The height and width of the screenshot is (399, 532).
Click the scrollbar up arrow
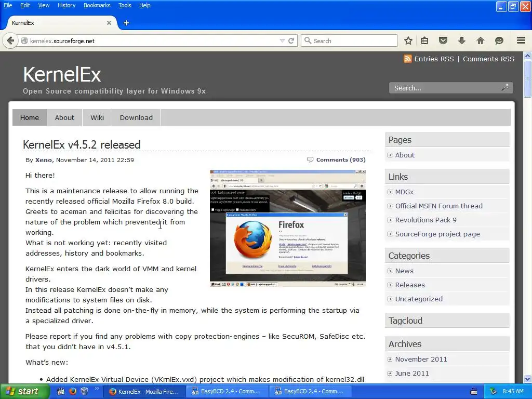click(528, 56)
